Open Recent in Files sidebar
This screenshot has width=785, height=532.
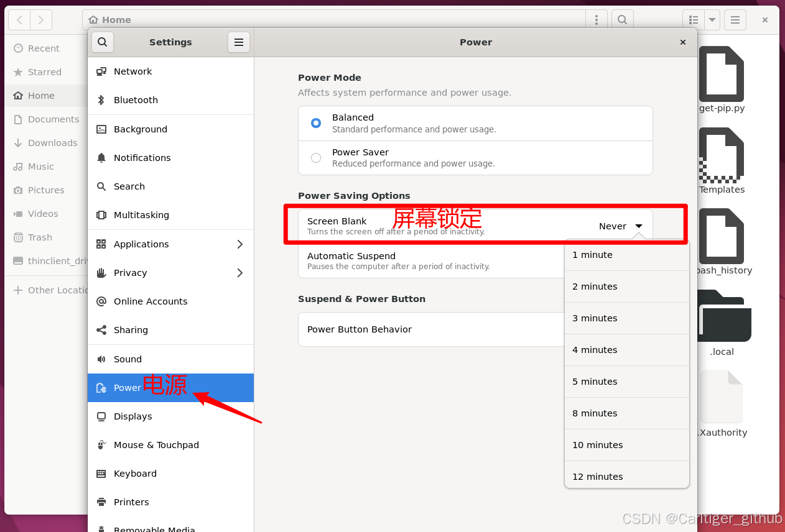(x=46, y=48)
